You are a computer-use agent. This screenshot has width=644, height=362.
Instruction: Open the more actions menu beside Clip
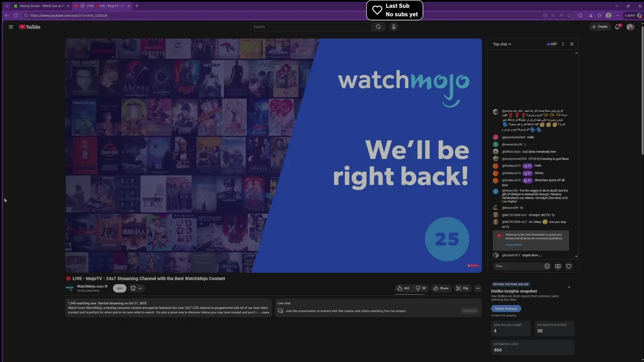[x=478, y=288]
